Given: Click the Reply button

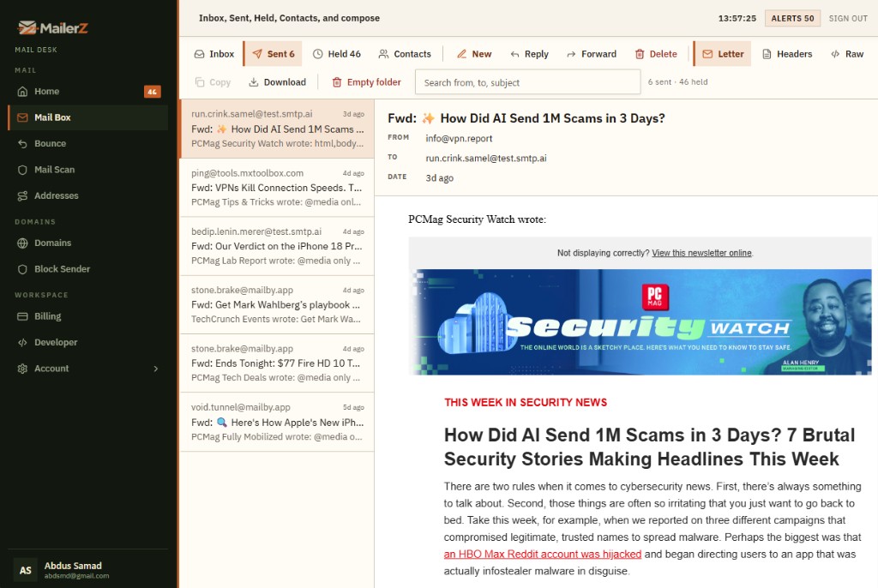Looking at the screenshot, I should click(x=530, y=54).
